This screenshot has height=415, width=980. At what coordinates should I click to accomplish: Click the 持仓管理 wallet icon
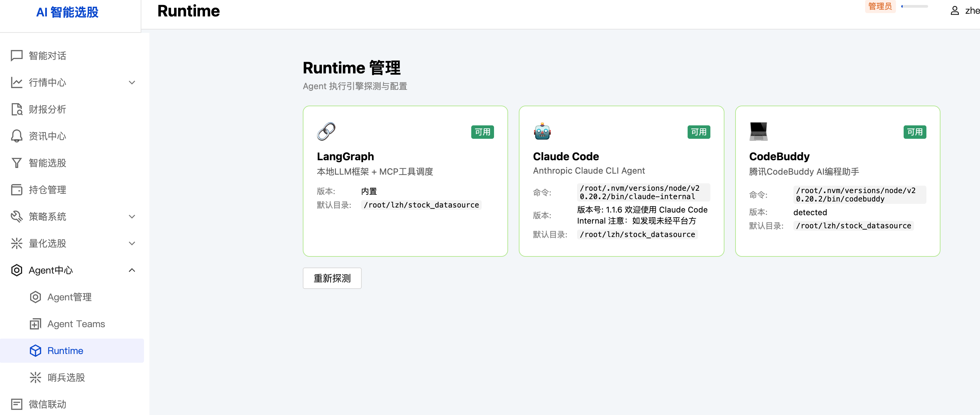click(17, 190)
